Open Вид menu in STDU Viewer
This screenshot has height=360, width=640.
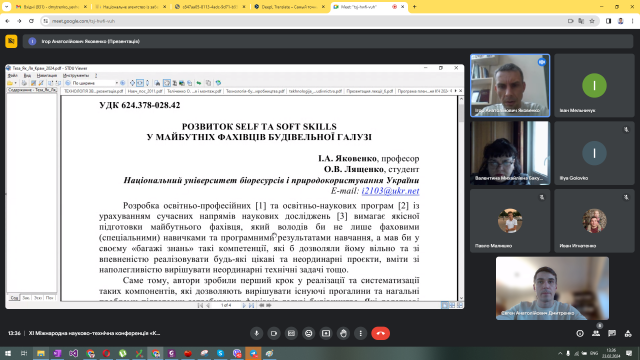click(27, 76)
